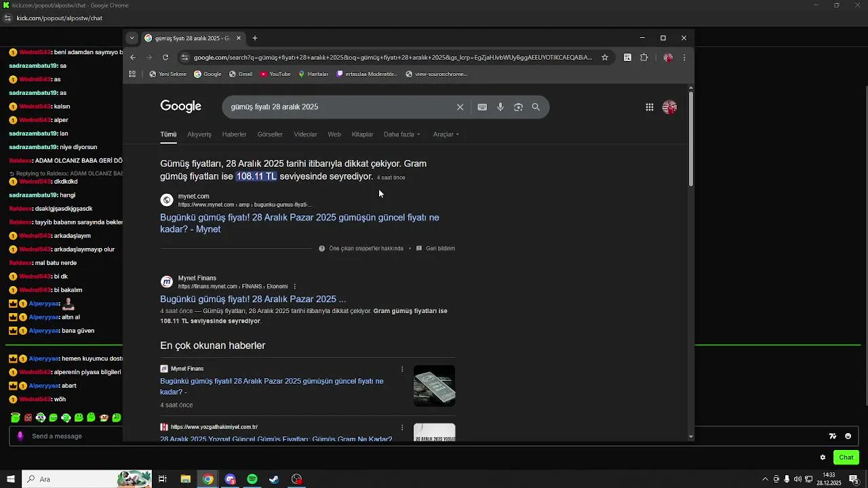The height and width of the screenshot is (488, 868).
Task: Switch to the Görseller tab
Action: (x=270, y=134)
